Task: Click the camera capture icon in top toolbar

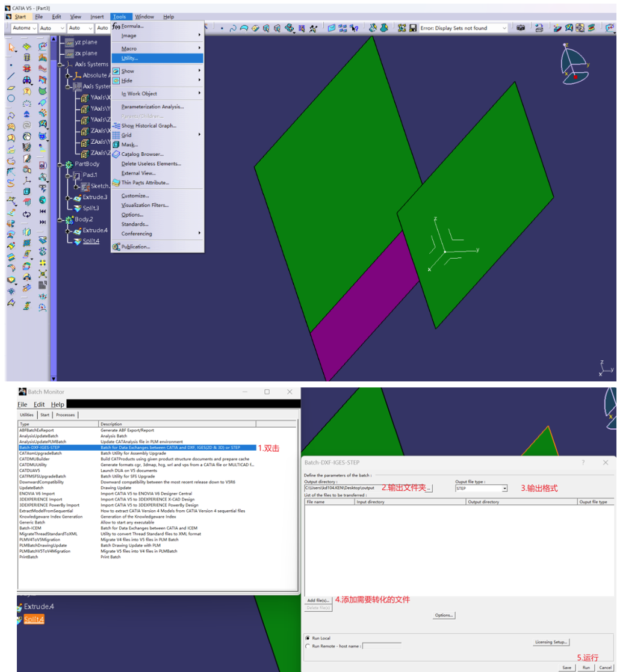Action: tap(521, 28)
